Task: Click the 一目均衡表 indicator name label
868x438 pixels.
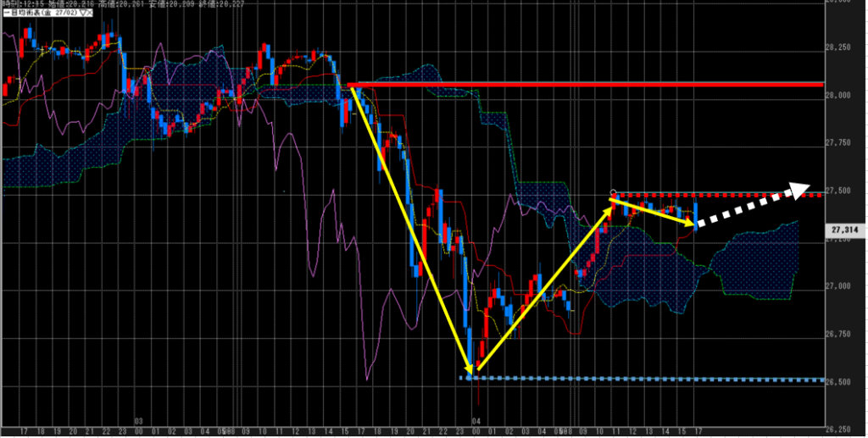Action: pos(27,14)
